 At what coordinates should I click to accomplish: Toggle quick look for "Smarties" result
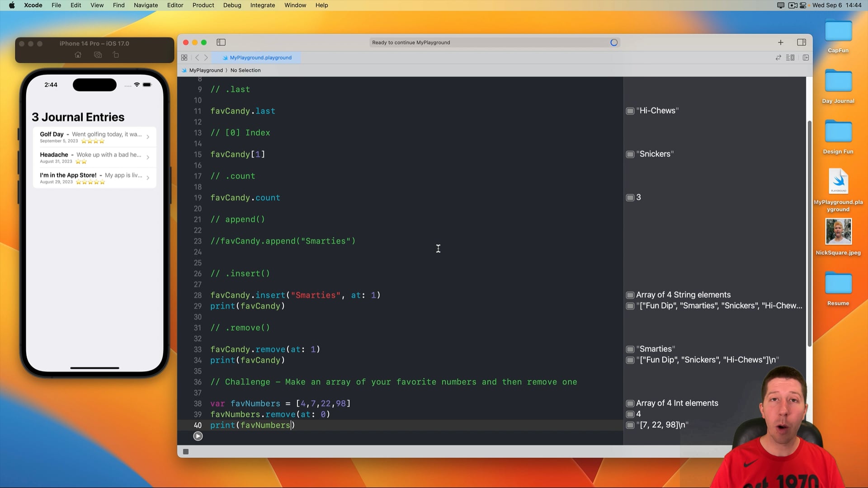coord(630,349)
